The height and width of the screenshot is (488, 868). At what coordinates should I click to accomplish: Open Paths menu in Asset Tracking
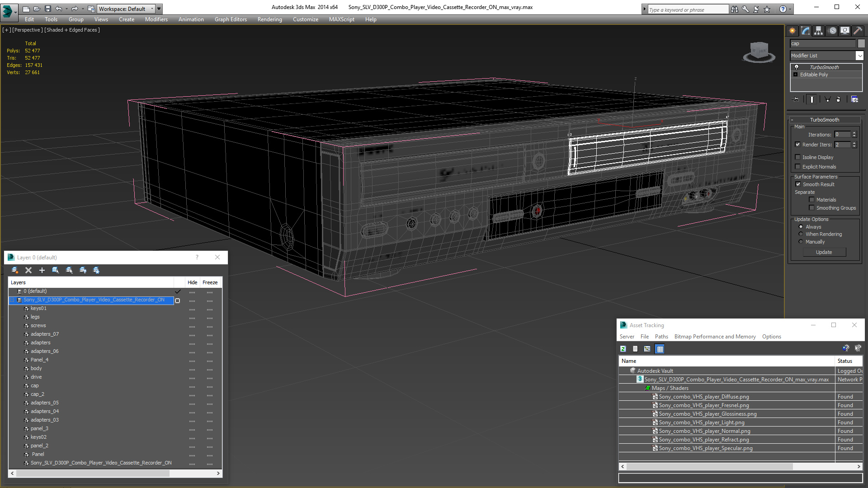click(x=661, y=337)
